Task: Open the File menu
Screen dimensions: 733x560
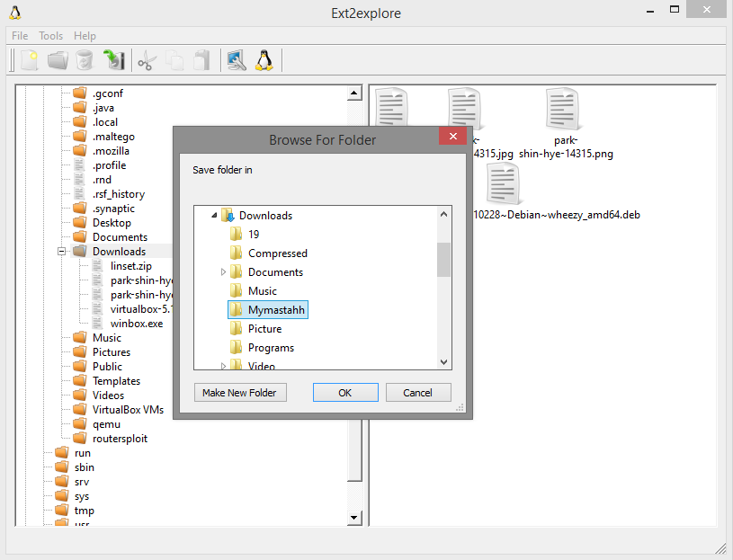Action: point(20,35)
